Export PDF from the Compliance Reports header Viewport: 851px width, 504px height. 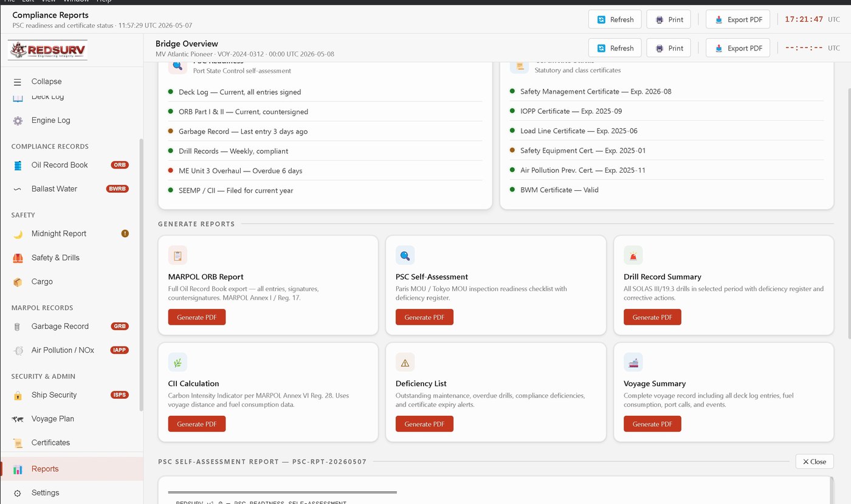738,19
